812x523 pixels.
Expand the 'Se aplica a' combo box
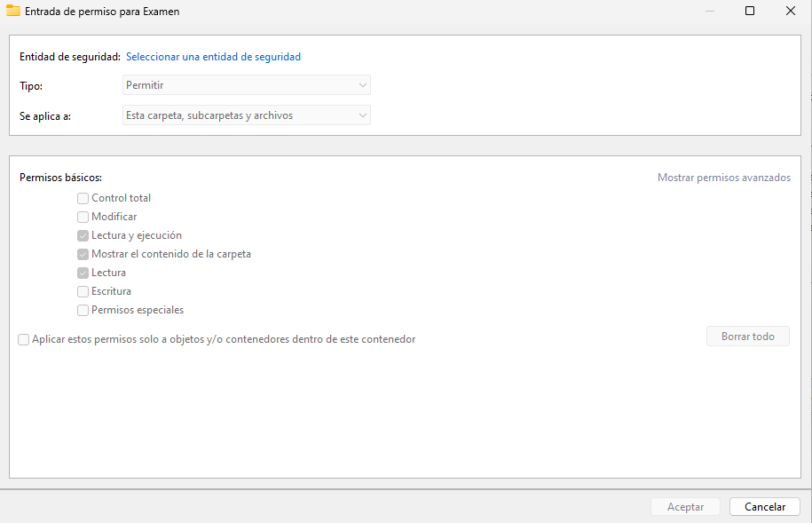tap(246, 115)
